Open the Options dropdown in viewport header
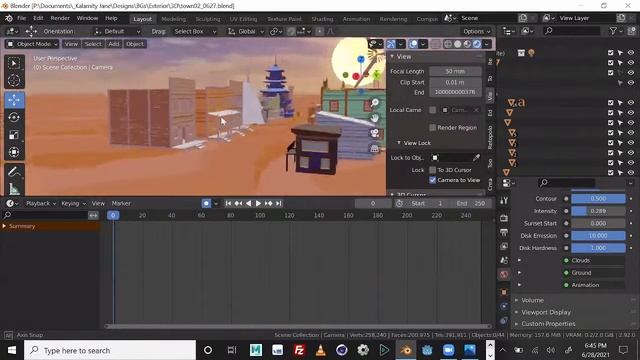 [x=476, y=31]
